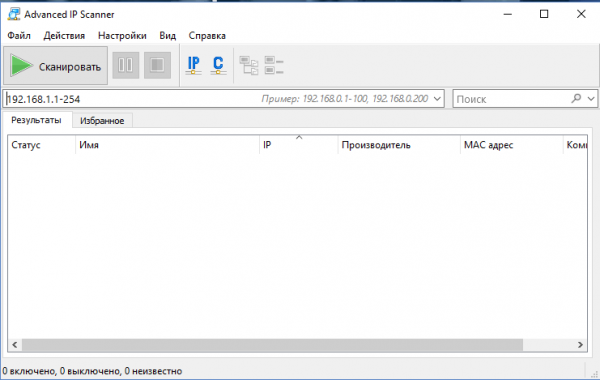Open the Настройки menu
Image resolution: width=600 pixels, height=380 pixels.
pos(122,36)
